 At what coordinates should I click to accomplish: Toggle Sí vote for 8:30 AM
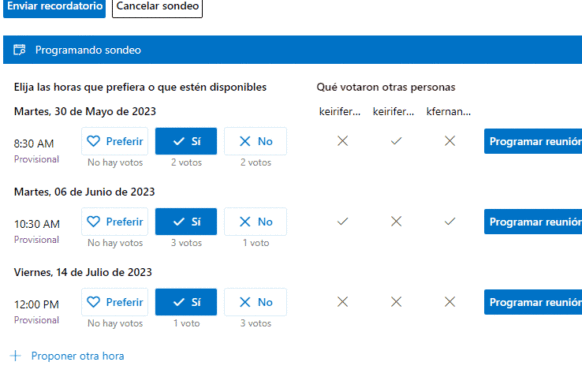click(x=186, y=141)
